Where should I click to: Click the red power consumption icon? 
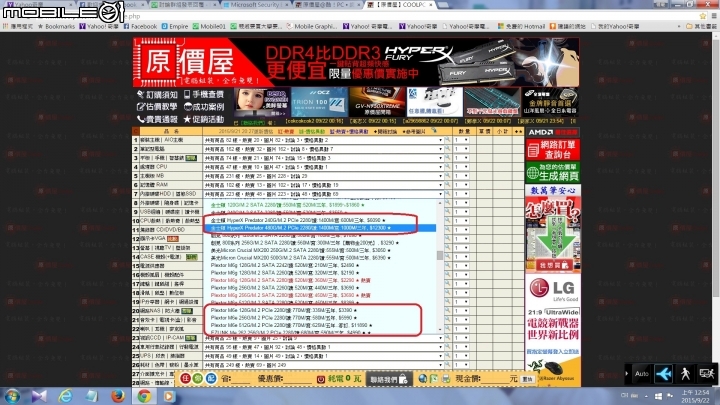coord(321,379)
